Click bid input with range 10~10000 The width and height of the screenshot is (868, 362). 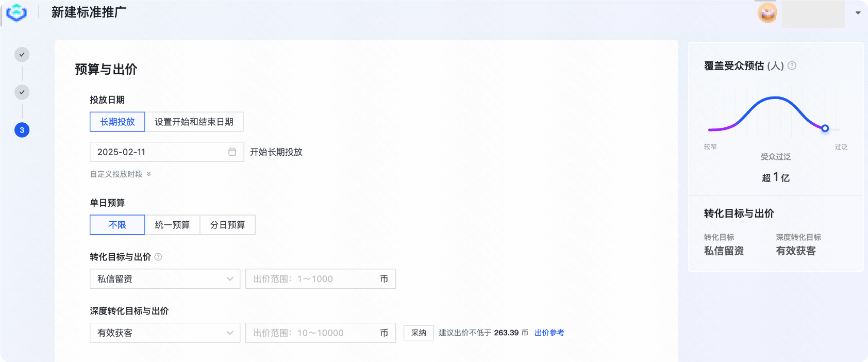(x=321, y=333)
